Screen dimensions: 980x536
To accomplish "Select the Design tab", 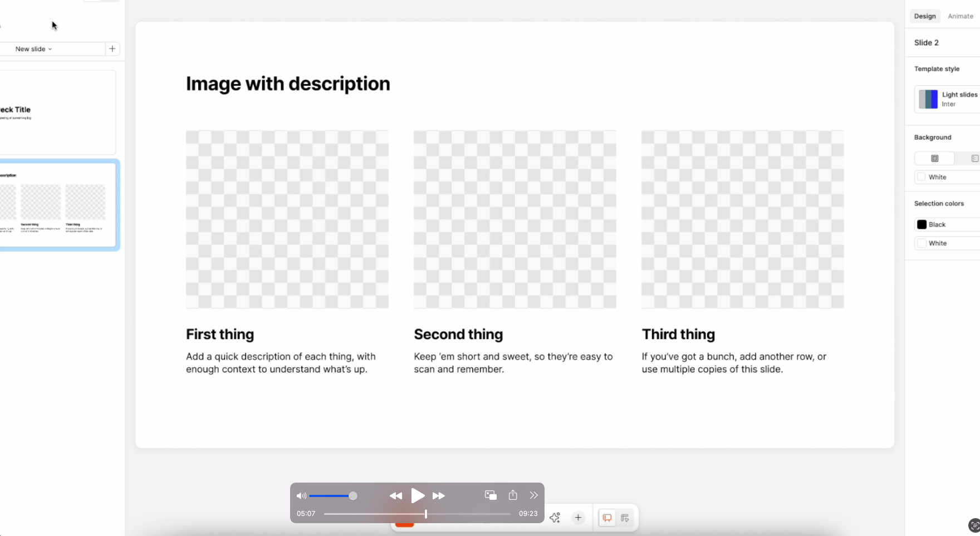I will coord(924,16).
